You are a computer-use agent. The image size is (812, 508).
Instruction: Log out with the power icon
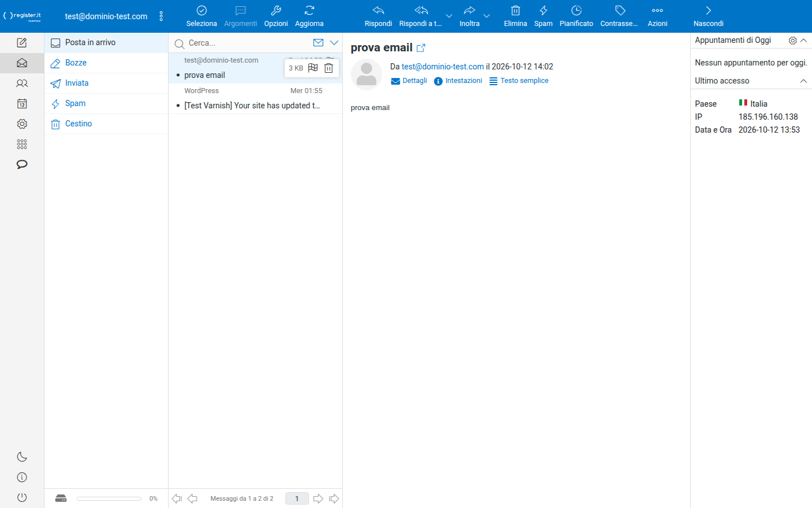[22, 498]
